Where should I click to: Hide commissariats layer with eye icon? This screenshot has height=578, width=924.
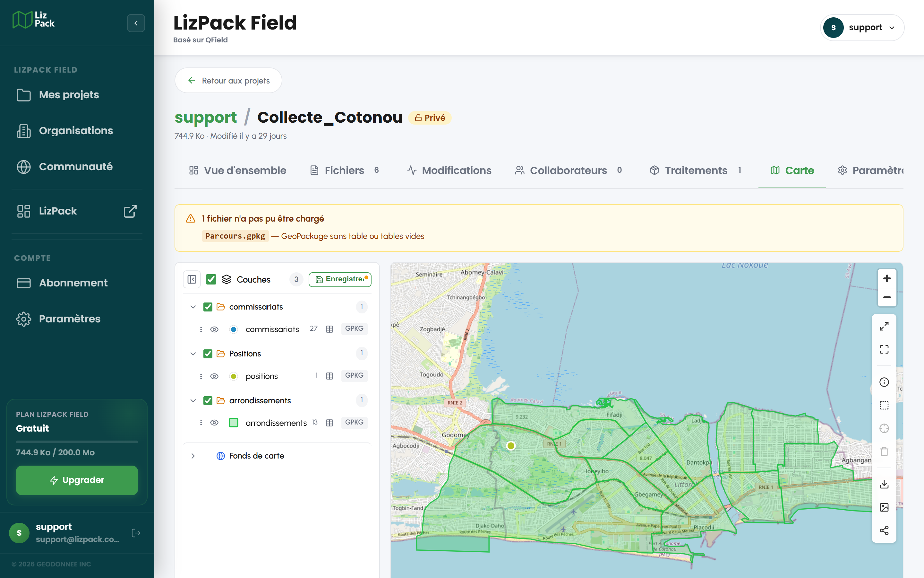214,329
